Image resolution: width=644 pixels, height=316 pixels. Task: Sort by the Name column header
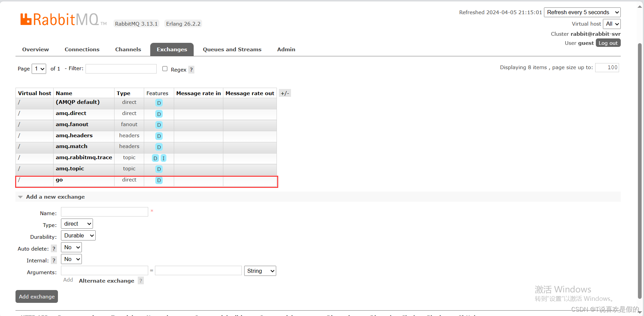64,93
